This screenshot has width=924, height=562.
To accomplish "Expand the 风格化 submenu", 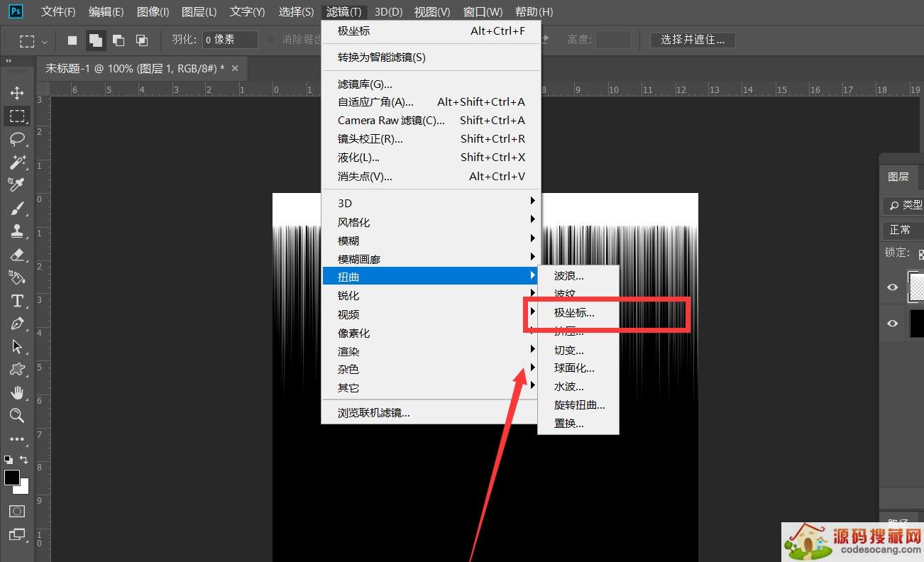I will coord(431,222).
